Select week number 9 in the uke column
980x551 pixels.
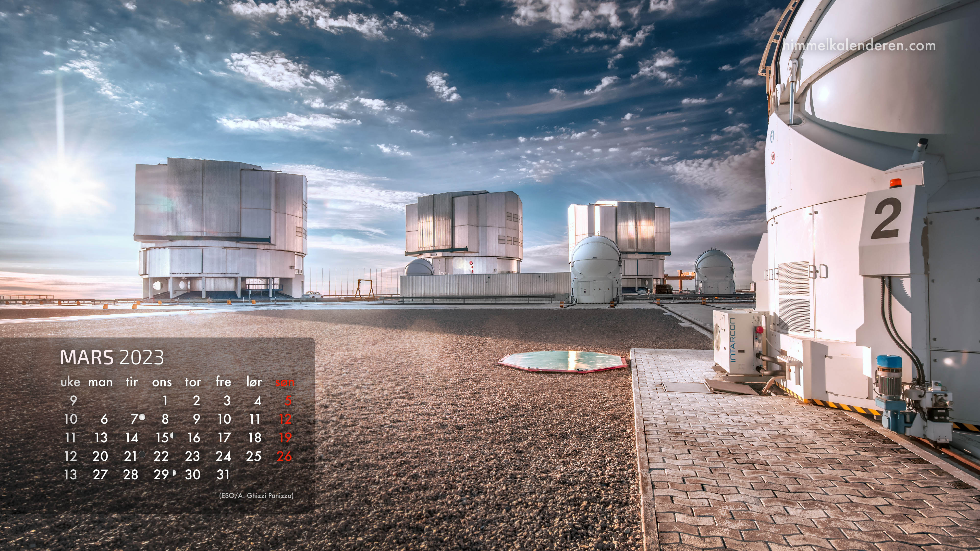coord(74,400)
